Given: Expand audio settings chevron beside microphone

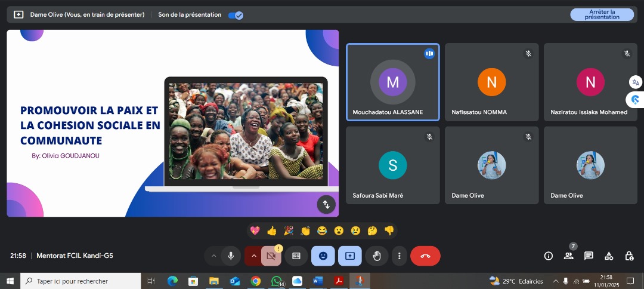Looking at the screenshot, I should [x=213, y=256].
